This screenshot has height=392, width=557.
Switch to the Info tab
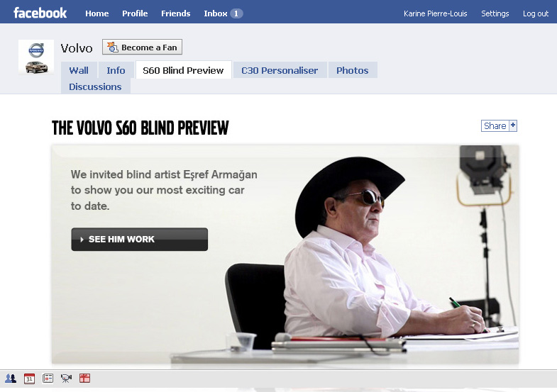pos(116,70)
